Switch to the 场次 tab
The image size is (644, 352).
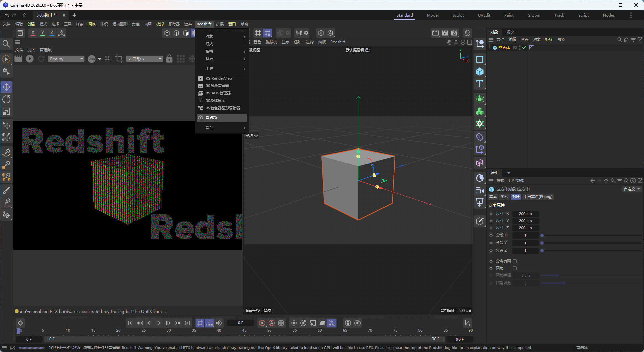click(510, 32)
